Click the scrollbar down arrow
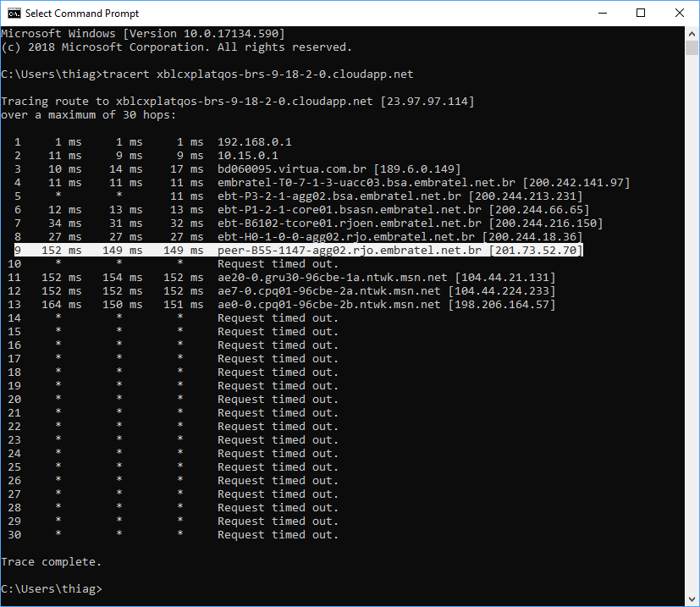This screenshot has height=607, width=700. click(x=692, y=599)
